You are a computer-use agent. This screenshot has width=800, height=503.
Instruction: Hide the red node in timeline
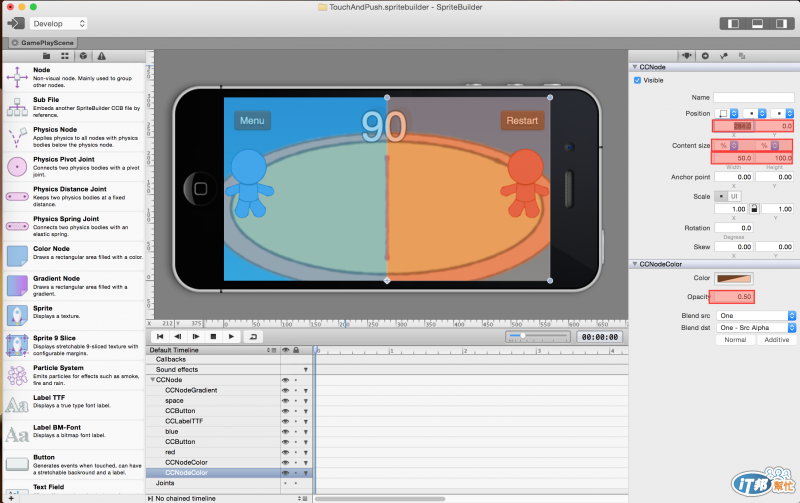coord(285,452)
